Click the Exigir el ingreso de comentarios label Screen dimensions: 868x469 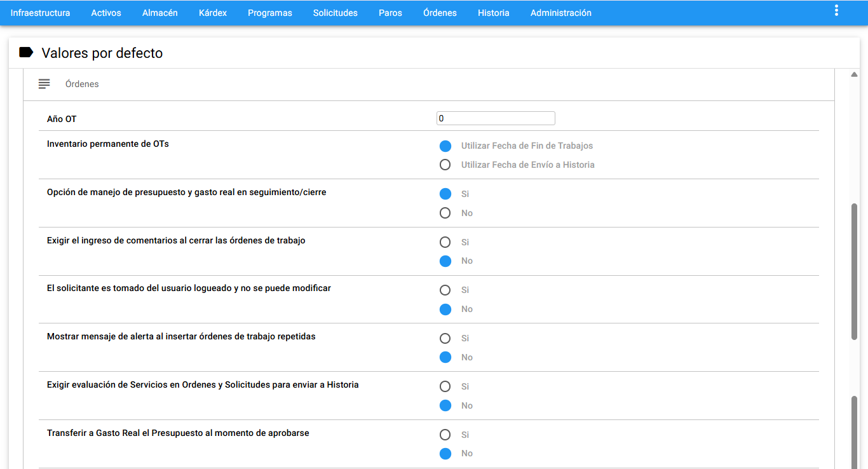pos(176,241)
